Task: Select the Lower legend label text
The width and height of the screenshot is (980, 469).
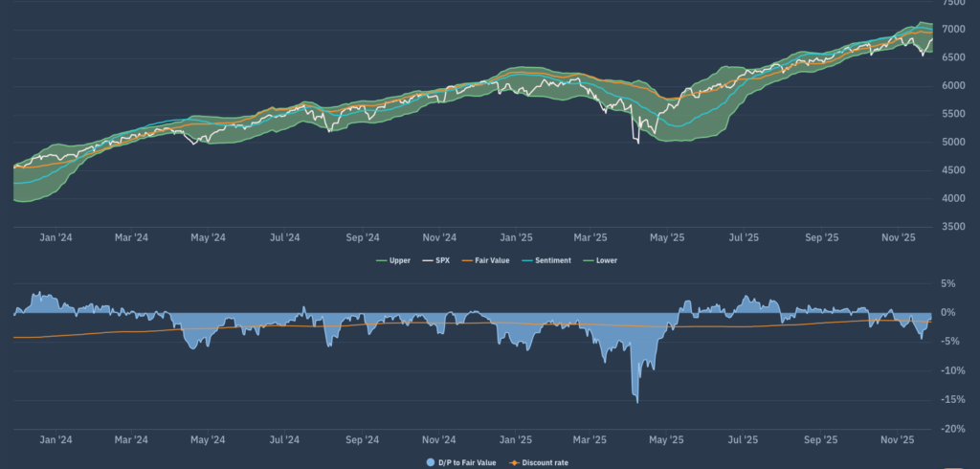Action: click(x=607, y=260)
